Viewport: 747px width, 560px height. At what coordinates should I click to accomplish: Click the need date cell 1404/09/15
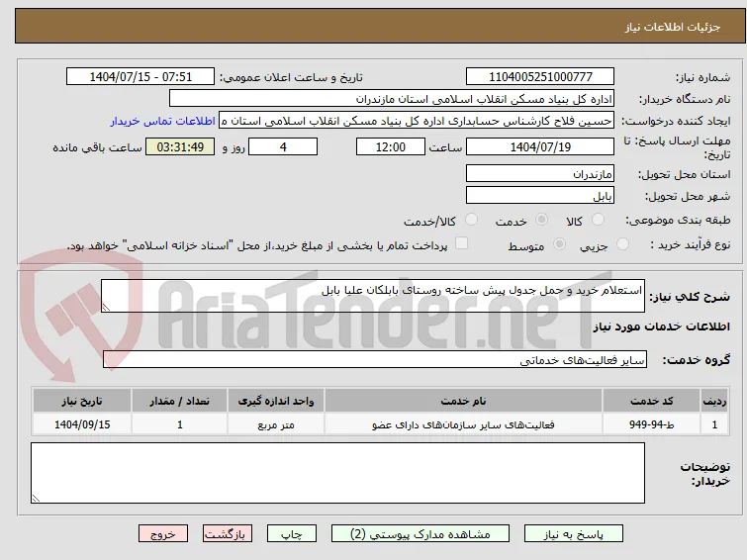pyautogui.click(x=82, y=424)
